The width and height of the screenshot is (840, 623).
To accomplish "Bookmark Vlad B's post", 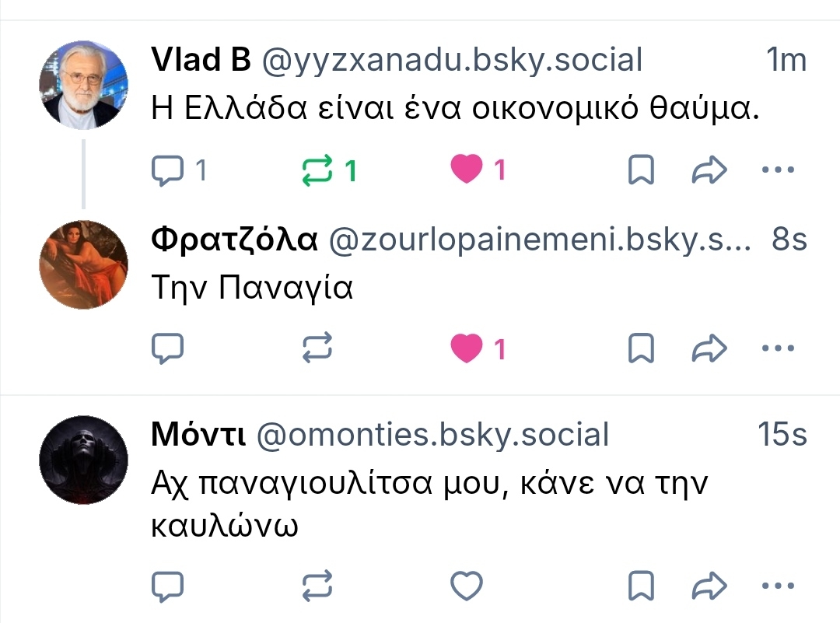I will point(640,170).
